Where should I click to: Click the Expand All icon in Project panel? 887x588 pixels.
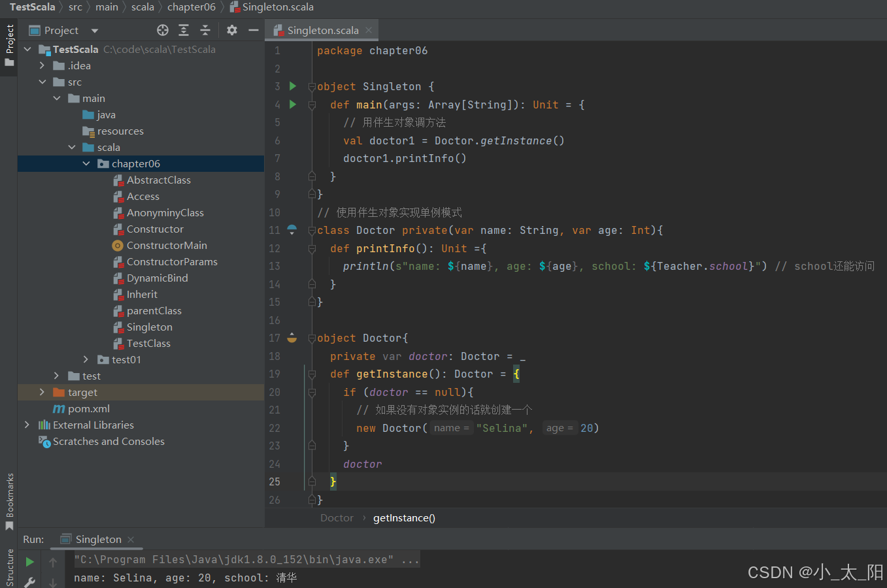(184, 30)
